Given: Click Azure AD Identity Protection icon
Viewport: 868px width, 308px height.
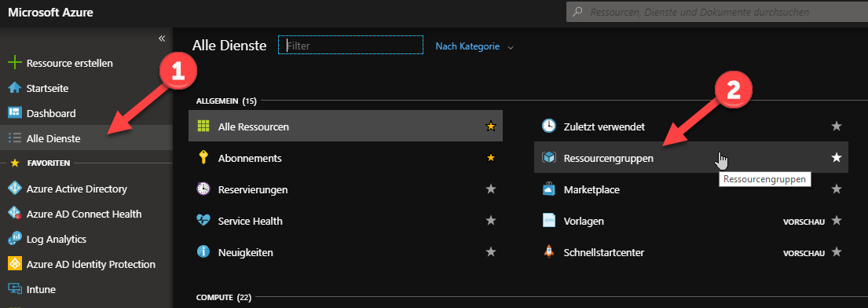Looking at the screenshot, I should pos(14,264).
